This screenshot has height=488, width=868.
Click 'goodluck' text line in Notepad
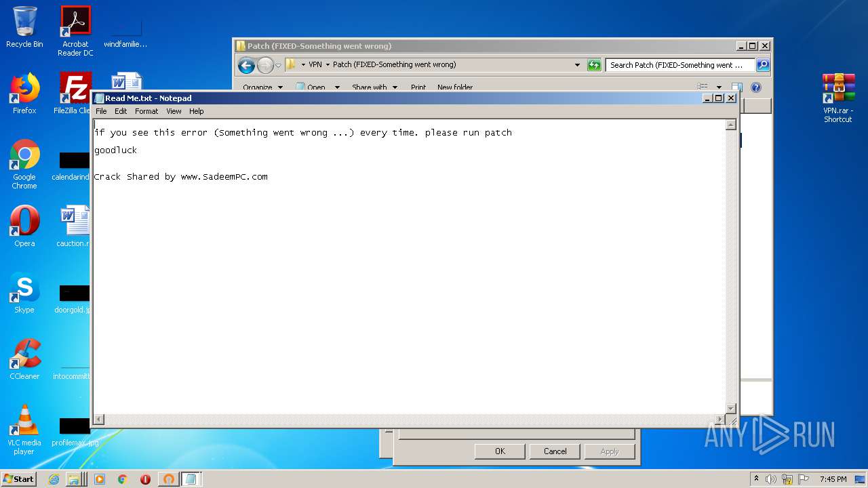pyautogui.click(x=115, y=150)
